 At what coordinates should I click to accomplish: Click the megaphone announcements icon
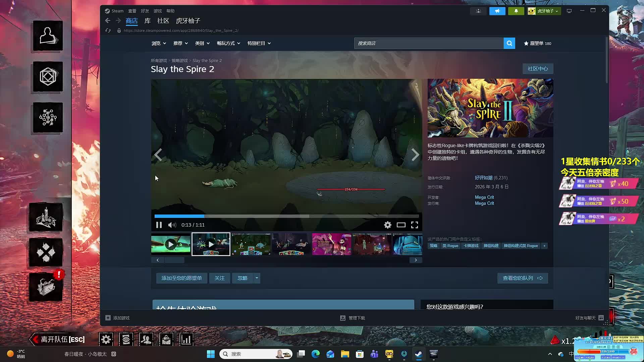[x=497, y=11]
